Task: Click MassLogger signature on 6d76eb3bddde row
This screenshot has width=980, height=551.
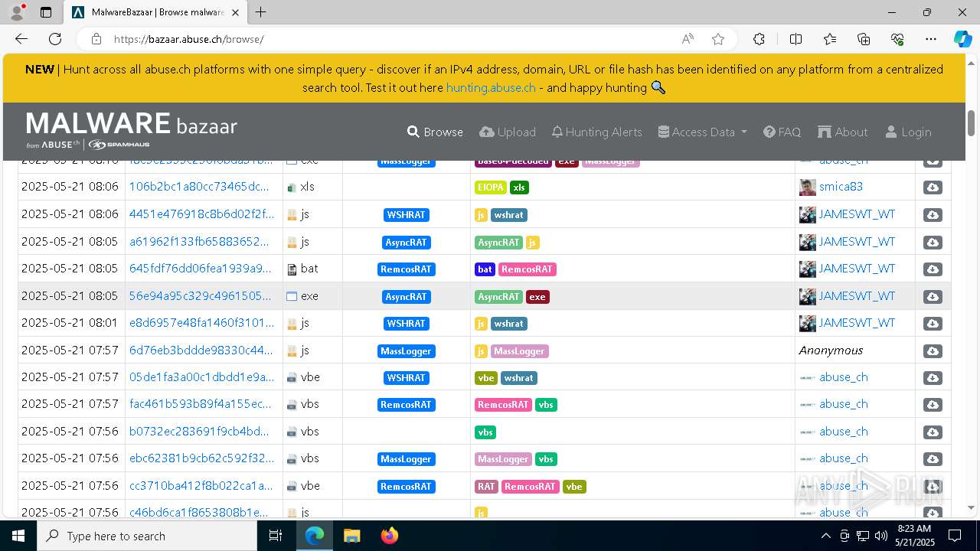Action: [x=406, y=351]
